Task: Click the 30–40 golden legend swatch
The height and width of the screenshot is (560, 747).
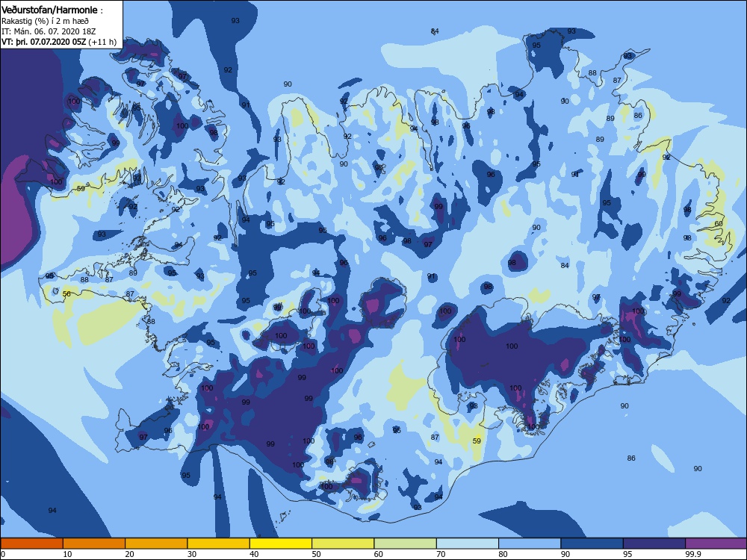Action: tap(219, 544)
